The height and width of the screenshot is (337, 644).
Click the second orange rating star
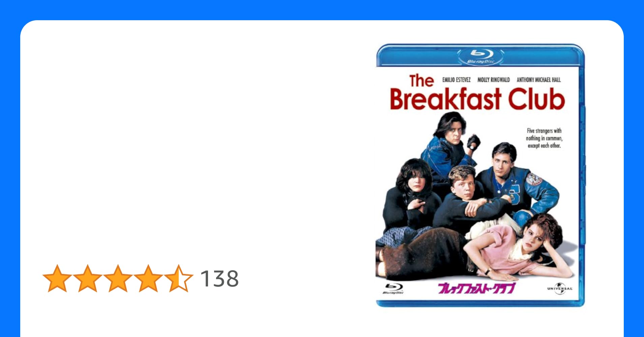click(x=88, y=278)
